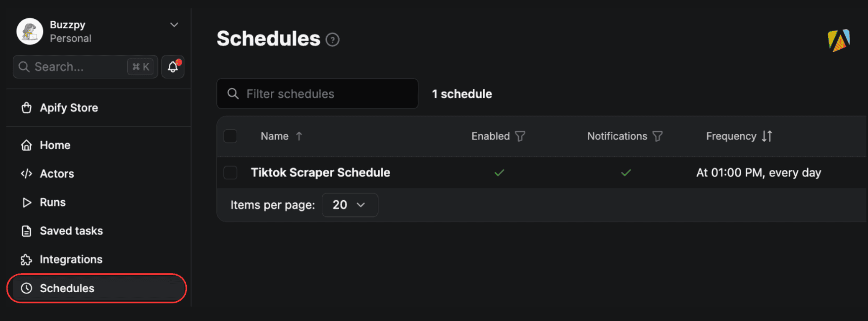868x321 pixels.
Task: Click the Apify logo in top-right corner
Action: tap(840, 40)
